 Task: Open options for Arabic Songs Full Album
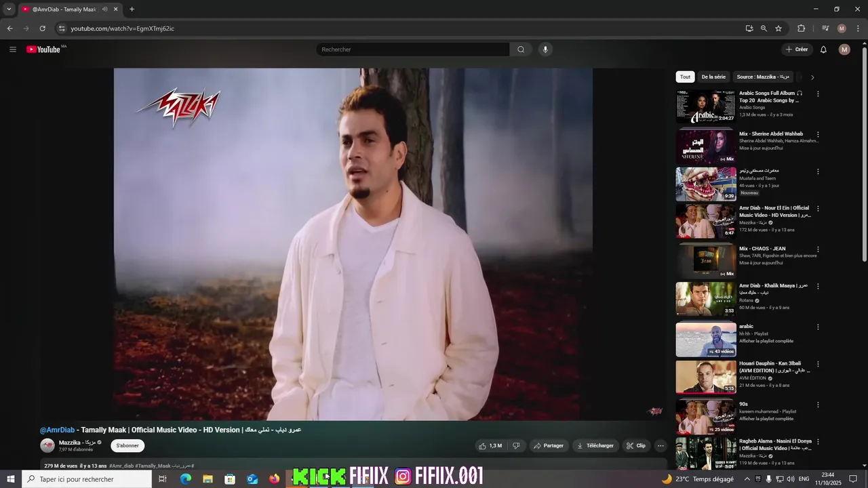[x=818, y=94]
